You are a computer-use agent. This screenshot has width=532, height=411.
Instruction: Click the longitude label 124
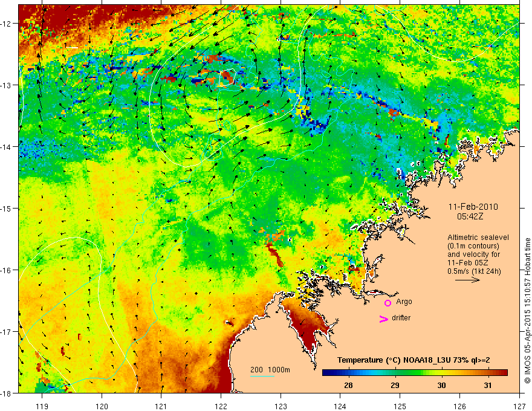tap(340, 406)
